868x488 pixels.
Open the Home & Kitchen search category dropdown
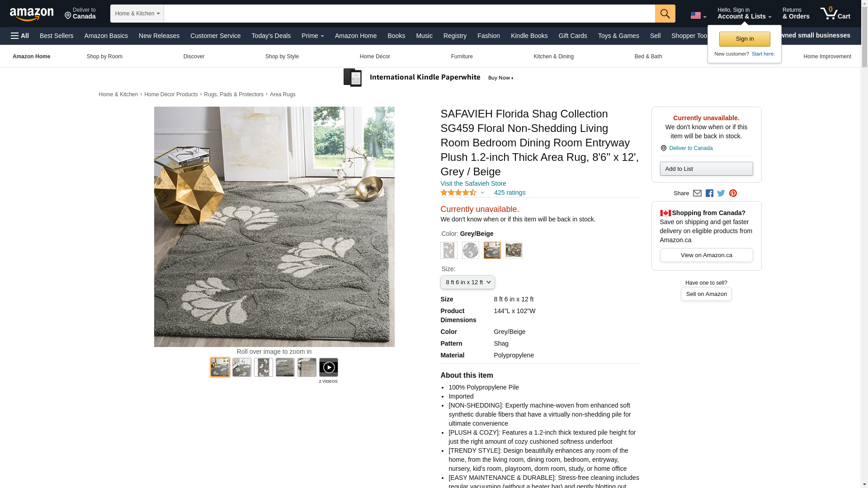coord(137,14)
